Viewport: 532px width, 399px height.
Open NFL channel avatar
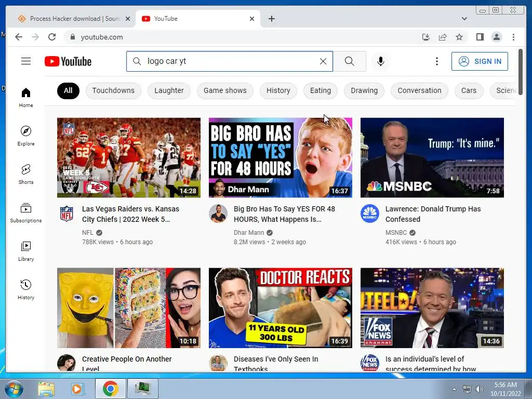coord(66,214)
